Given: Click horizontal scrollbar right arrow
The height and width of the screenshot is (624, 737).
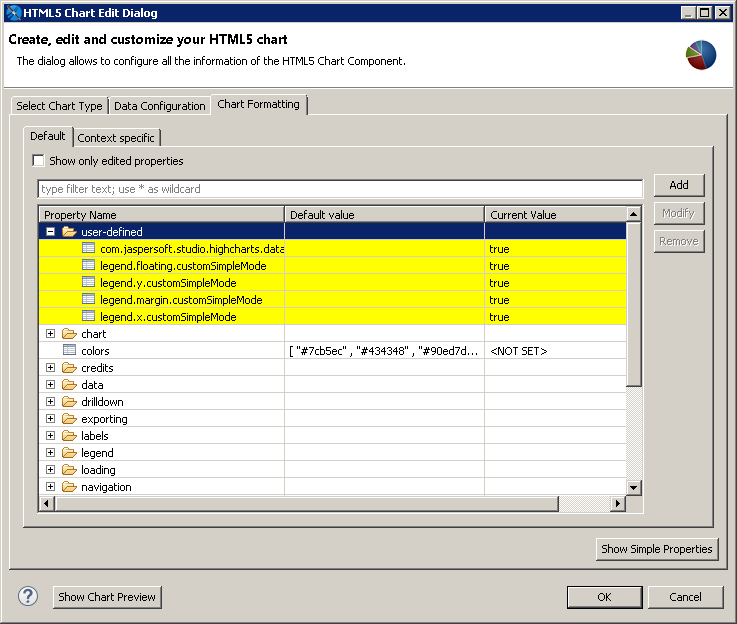Looking at the screenshot, I should 618,504.
